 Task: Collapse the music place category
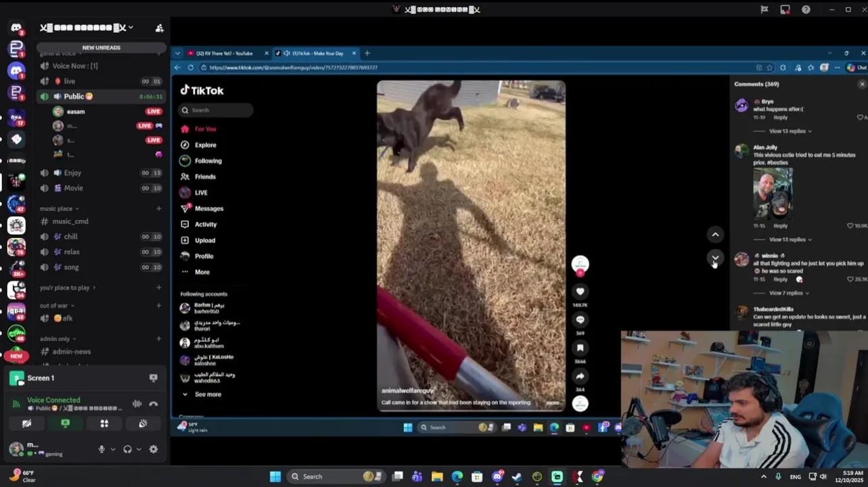(x=60, y=208)
